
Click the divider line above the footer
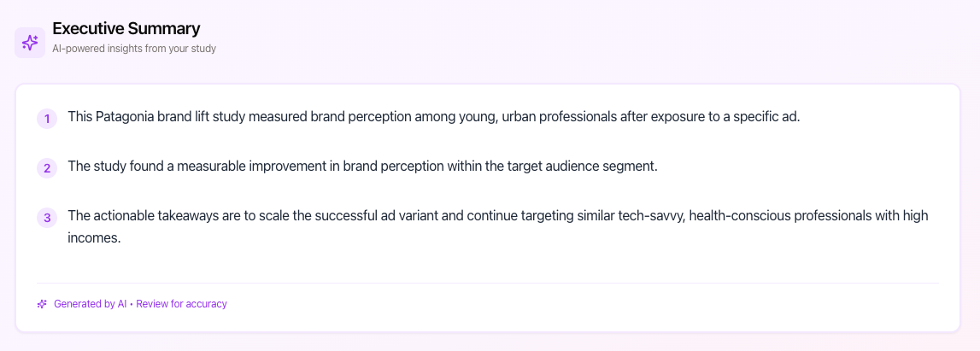(488, 283)
